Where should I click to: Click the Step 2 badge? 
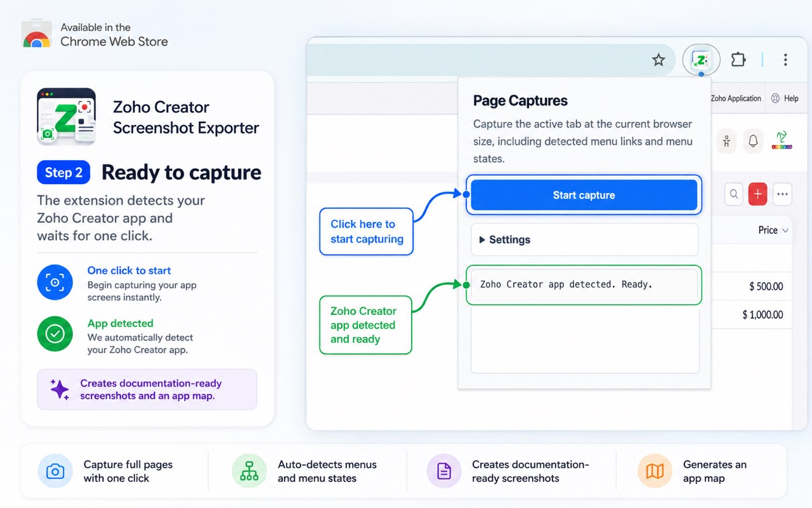(63, 173)
